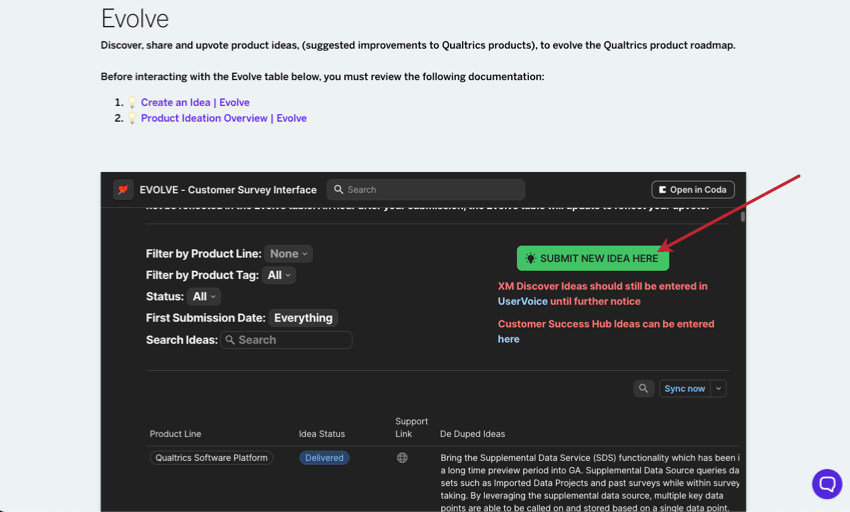Click the EVOLVE red logo icon

[123, 190]
